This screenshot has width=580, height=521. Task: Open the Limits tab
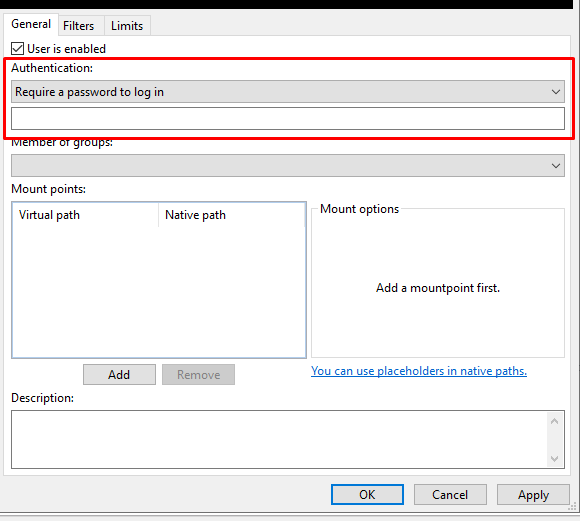point(127,26)
